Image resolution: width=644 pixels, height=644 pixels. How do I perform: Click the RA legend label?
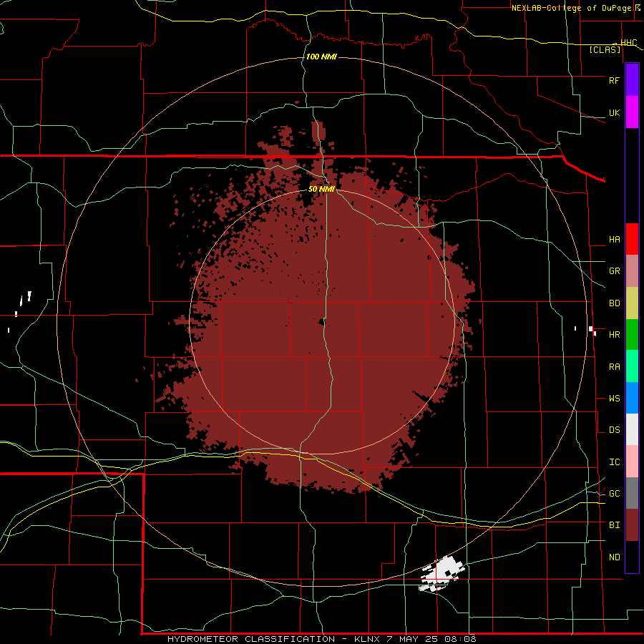tap(614, 366)
